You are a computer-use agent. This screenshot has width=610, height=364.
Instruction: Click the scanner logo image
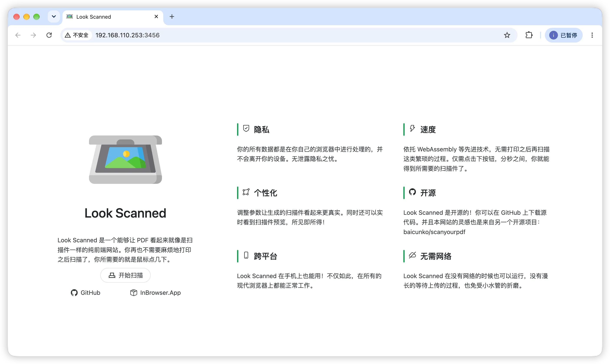pos(125,159)
